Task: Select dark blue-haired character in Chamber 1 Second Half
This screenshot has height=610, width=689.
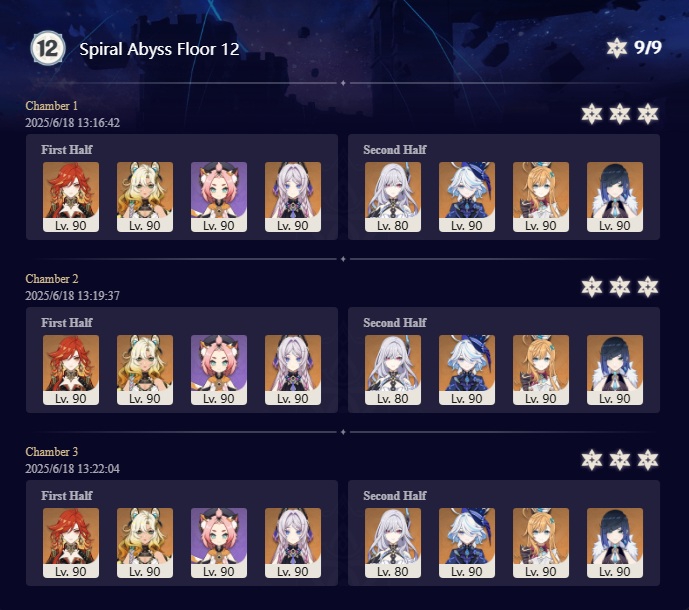Action: tap(615, 197)
